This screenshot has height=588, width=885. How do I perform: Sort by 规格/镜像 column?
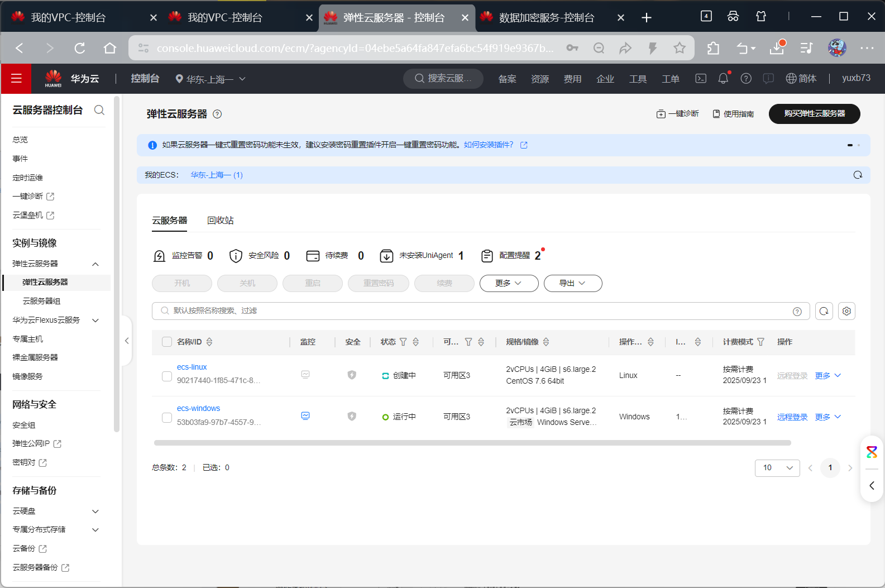[546, 342]
